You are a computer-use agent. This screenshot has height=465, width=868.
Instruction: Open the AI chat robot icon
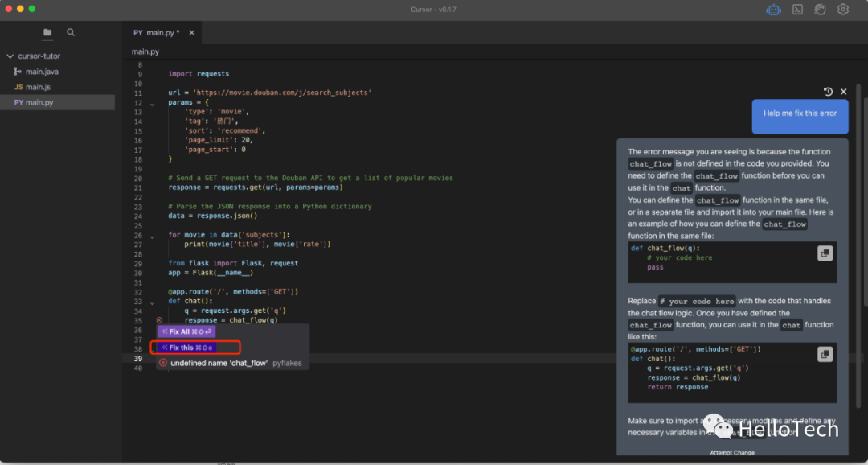click(x=774, y=10)
